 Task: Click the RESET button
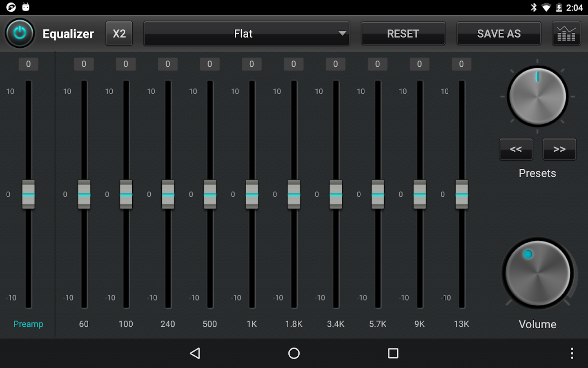click(x=403, y=34)
